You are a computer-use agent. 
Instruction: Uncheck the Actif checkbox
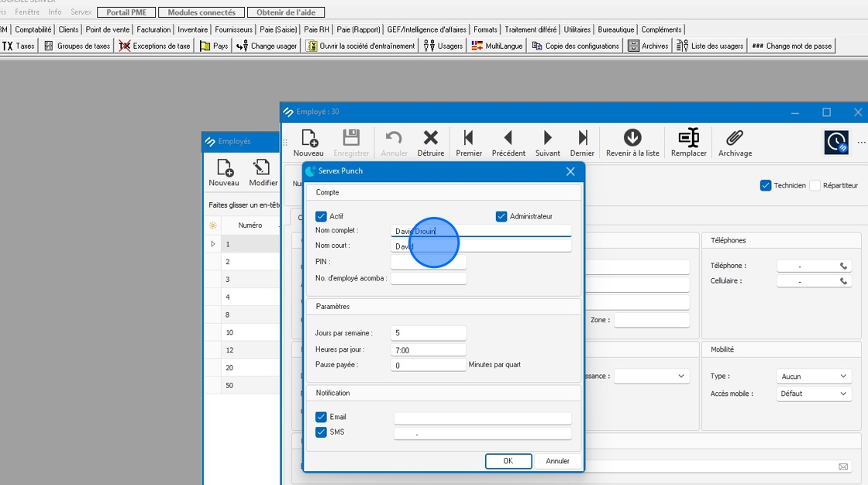[x=322, y=217]
